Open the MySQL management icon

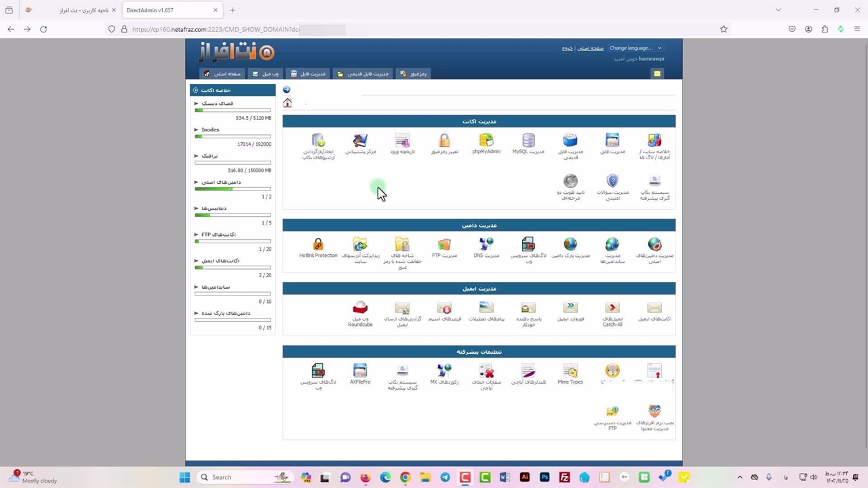click(528, 141)
